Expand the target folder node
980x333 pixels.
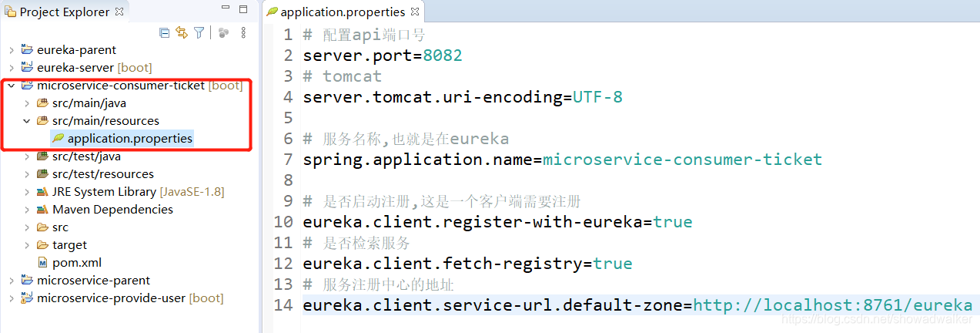tap(26, 245)
